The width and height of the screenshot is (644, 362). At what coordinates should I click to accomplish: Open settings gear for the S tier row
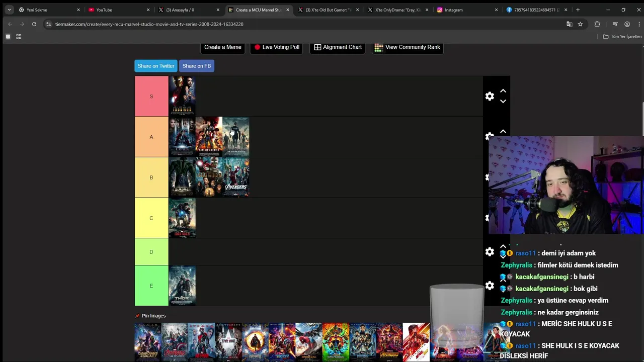490,96
